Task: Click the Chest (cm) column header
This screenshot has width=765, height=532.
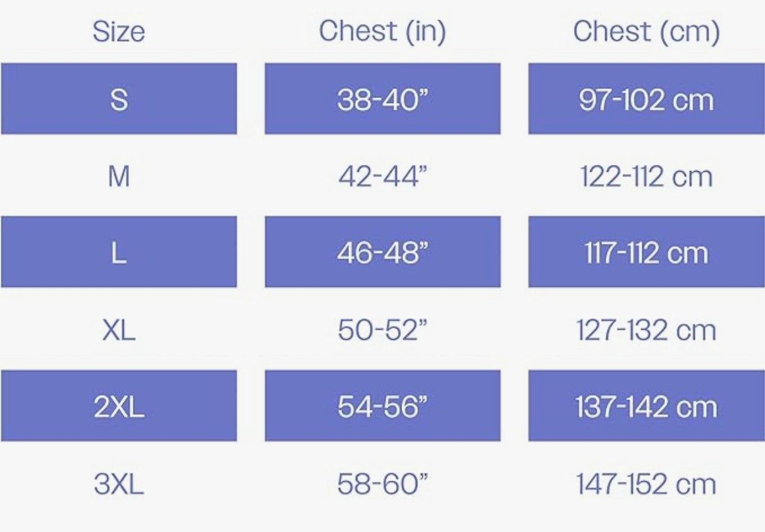Action: pyautogui.click(x=646, y=32)
